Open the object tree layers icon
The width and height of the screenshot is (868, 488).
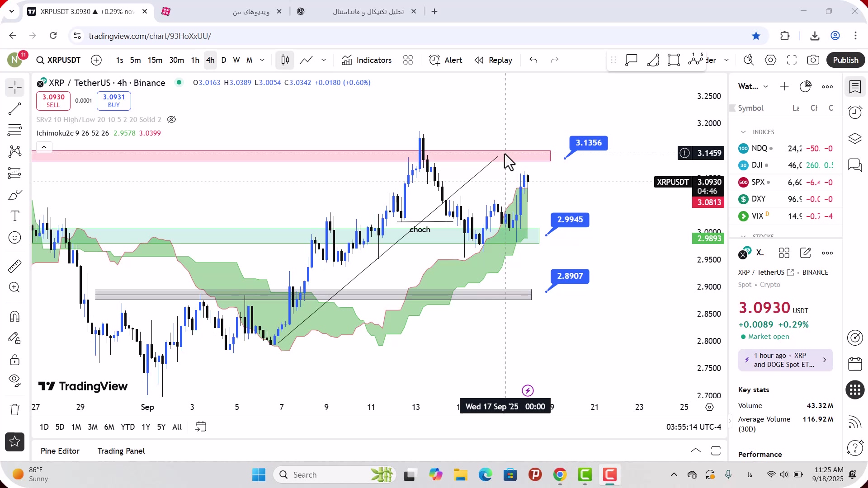pos(855,139)
